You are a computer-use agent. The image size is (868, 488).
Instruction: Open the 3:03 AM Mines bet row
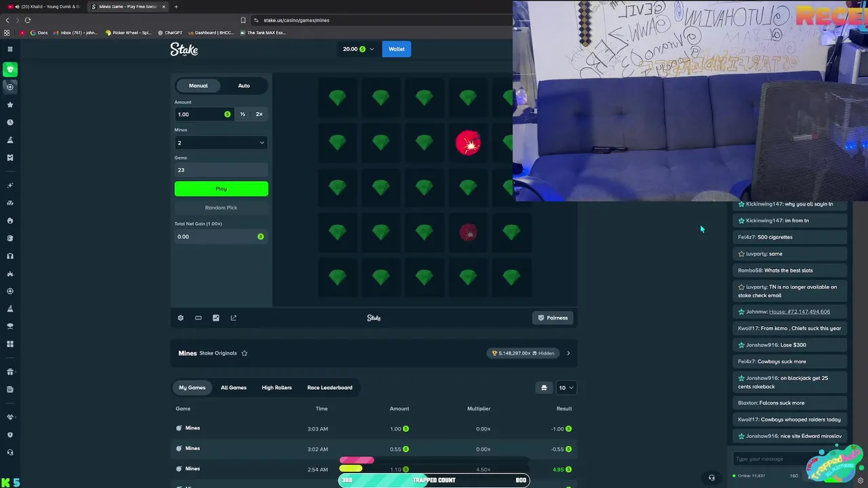374,428
